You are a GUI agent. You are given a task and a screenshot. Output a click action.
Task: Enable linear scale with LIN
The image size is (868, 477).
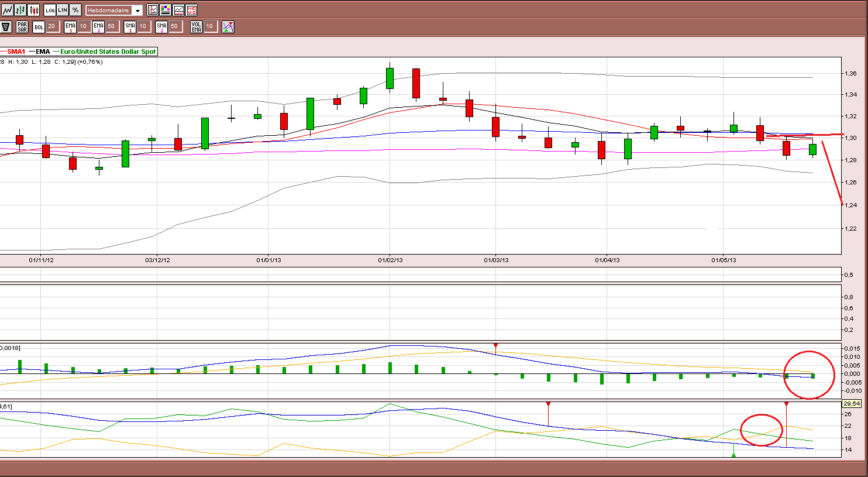coord(63,10)
